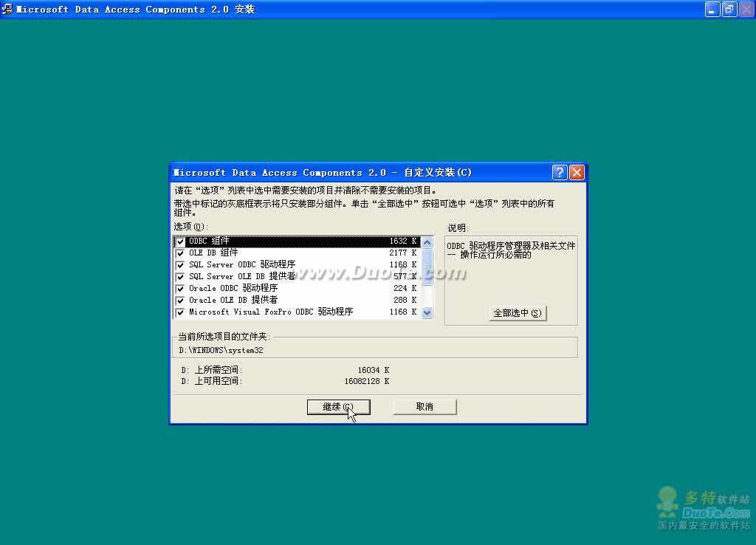This screenshot has width=756, height=545.
Task: Click the 1632 K size of ODBC 组件
Action: 402,241
